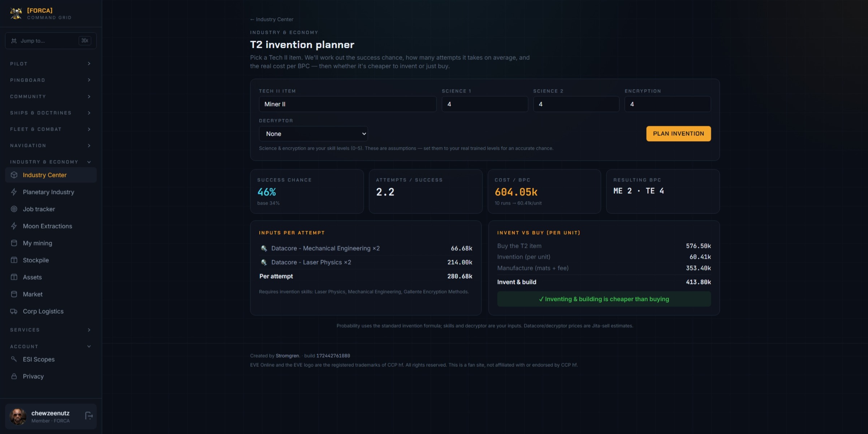Go back via ← Industry Center link
Viewport: 868px width, 434px height.
272,19
